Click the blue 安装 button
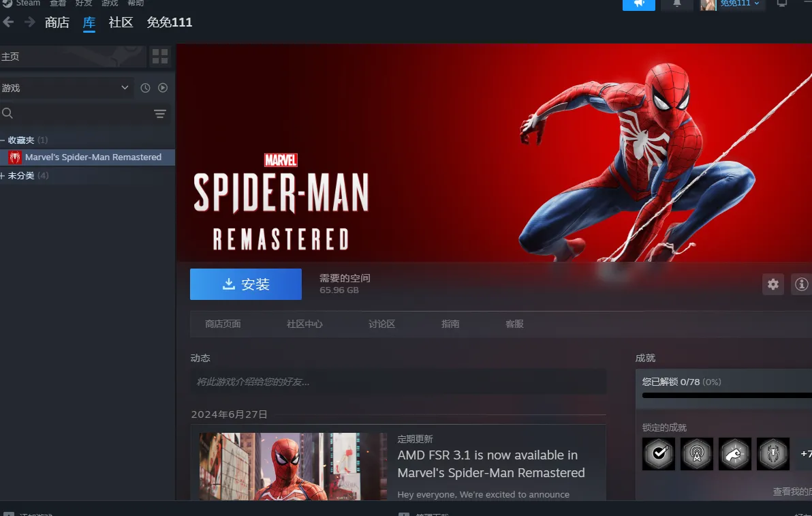The height and width of the screenshot is (516, 812). 245,284
